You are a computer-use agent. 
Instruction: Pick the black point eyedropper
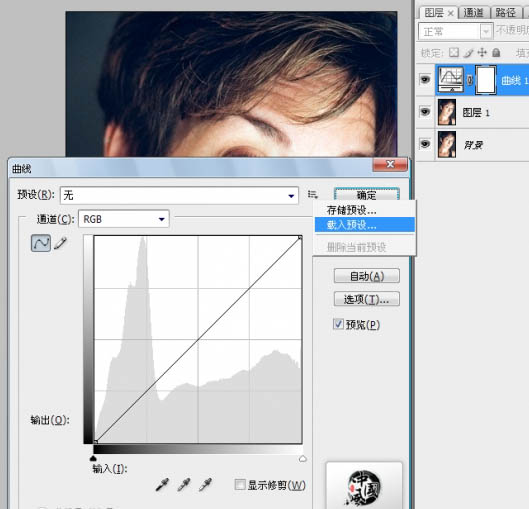click(x=162, y=484)
